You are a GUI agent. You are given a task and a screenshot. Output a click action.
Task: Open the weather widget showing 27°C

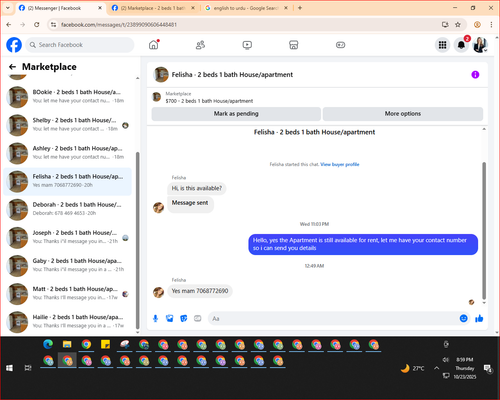tap(413, 368)
